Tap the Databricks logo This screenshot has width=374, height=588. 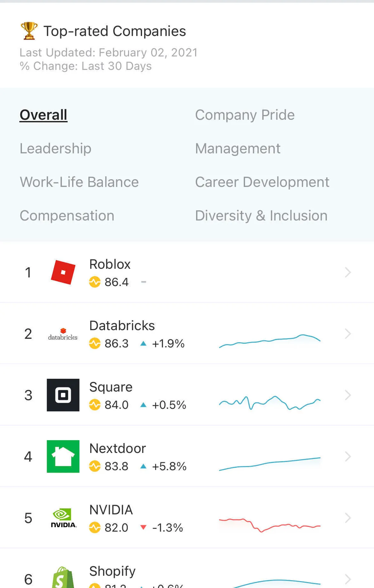coord(63,334)
